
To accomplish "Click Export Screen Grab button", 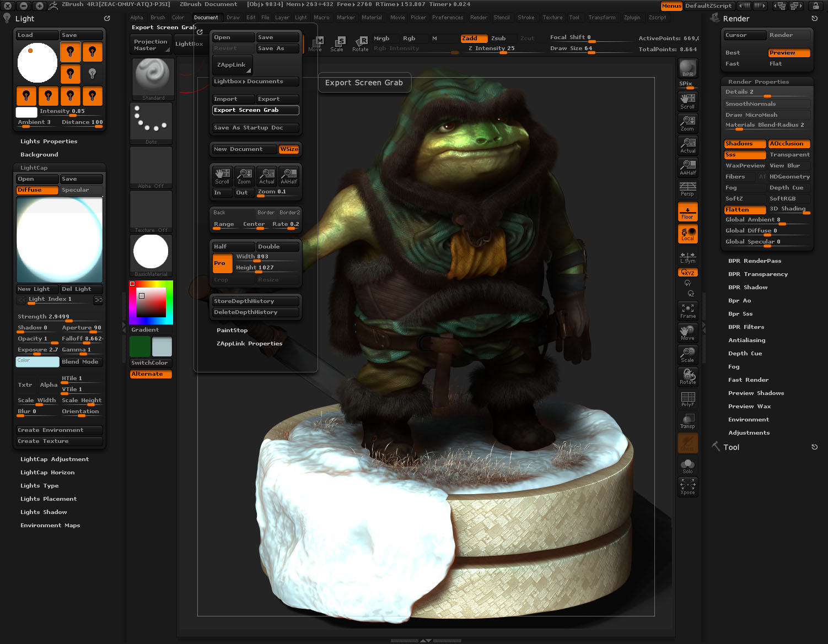I will [256, 110].
